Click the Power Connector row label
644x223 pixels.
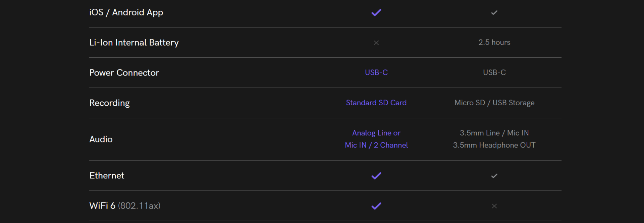(x=124, y=72)
